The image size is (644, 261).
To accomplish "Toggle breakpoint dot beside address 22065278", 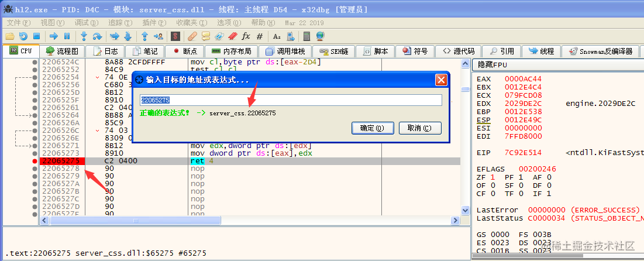I will (x=35, y=169).
